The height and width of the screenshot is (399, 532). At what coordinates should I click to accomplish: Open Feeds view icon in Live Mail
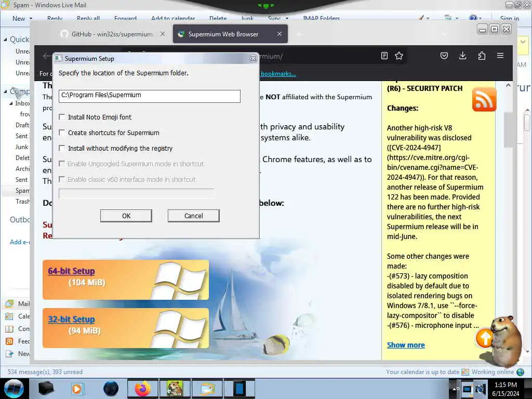[x=9, y=341]
